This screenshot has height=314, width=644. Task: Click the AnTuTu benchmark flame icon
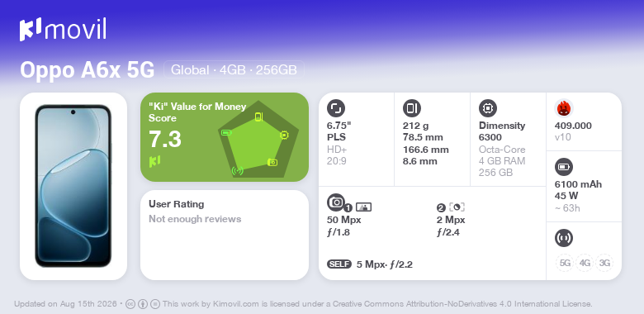563,108
